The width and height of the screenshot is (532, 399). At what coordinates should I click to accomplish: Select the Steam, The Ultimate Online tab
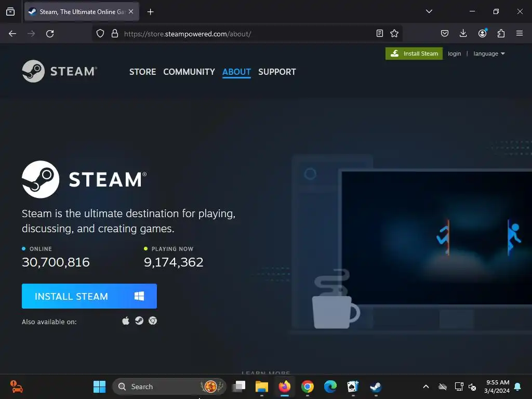click(82, 11)
